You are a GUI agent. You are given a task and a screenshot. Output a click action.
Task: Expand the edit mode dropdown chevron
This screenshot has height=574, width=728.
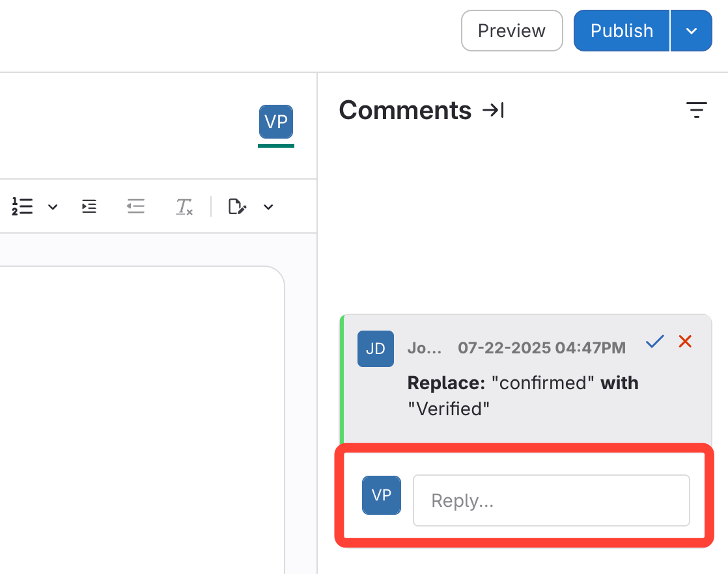pyautogui.click(x=268, y=207)
